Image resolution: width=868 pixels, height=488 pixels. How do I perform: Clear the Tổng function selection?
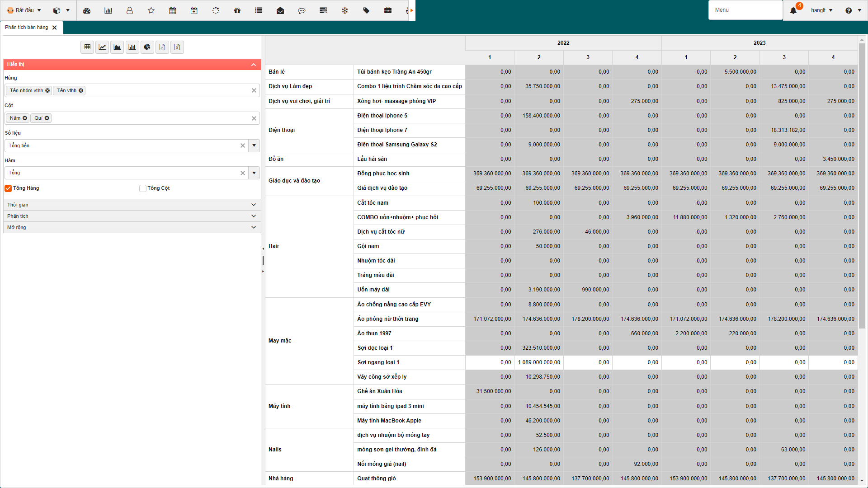(x=243, y=173)
